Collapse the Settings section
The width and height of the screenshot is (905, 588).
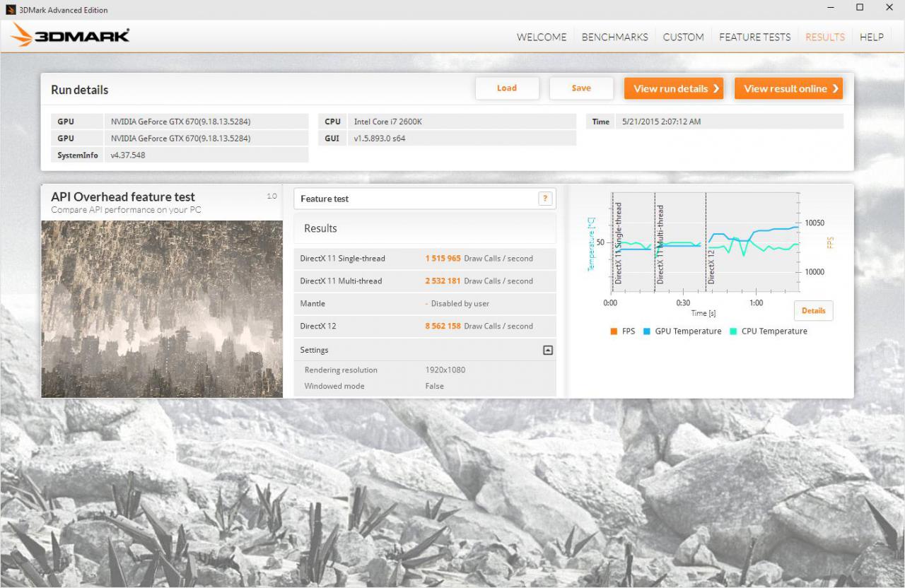[x=547, y=350]
